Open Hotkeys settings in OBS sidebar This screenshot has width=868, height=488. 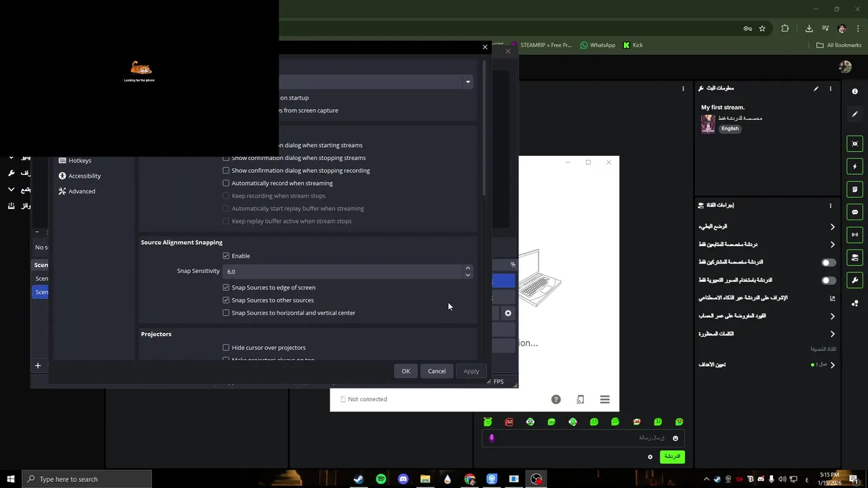pyautogui.click(x=75, y=161)
